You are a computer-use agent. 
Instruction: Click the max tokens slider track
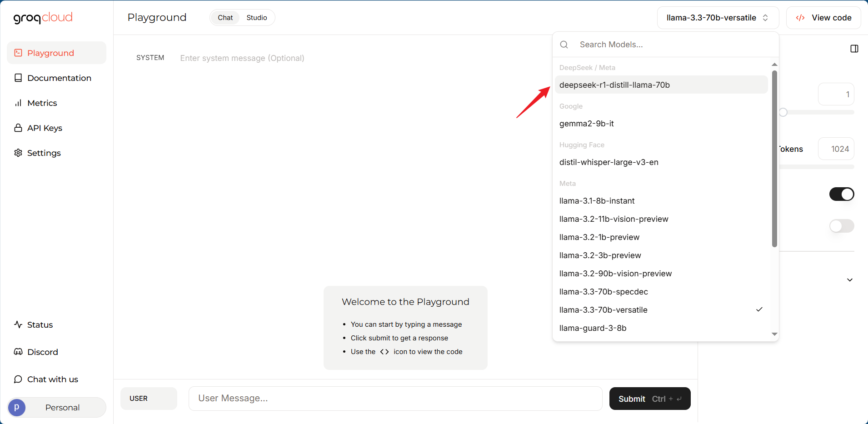click(817, 167)
